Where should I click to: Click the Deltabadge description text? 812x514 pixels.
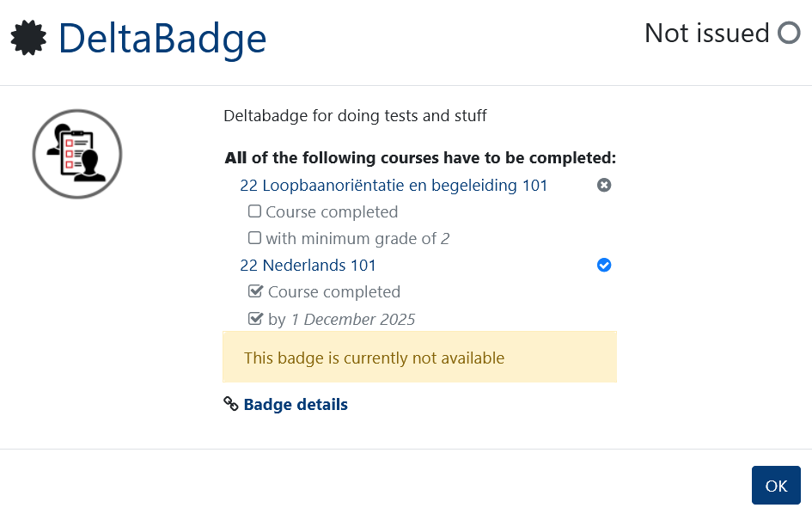pyautogui.click(x=355, y=115)
